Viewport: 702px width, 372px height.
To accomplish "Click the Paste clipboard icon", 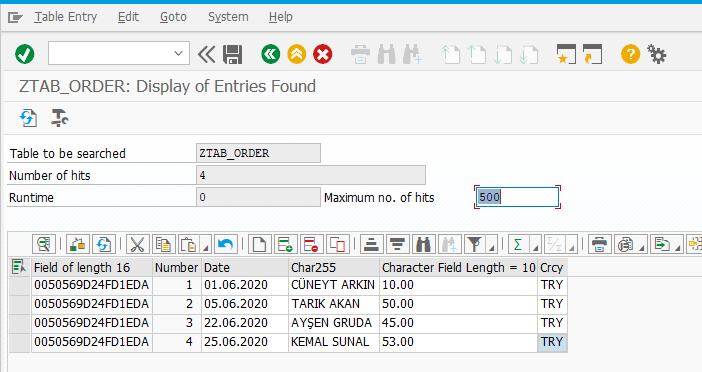I will 189,244.
